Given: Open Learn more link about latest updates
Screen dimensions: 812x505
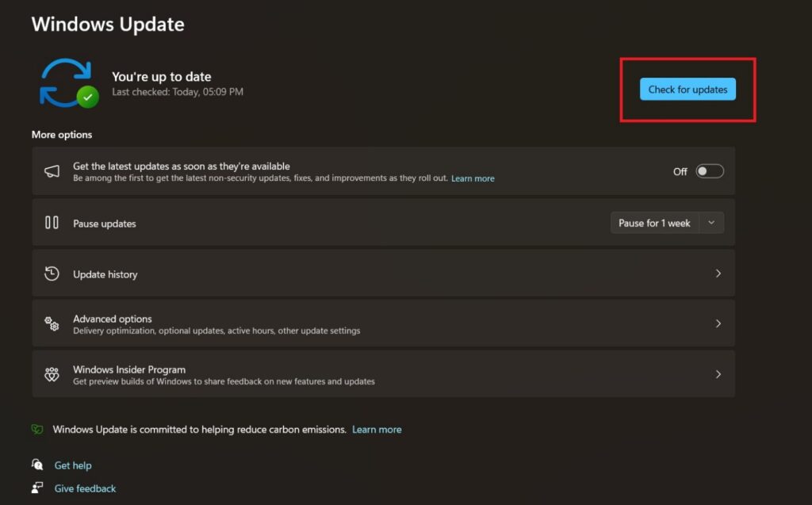Looking at the screenshot, I should click(473, 178).
